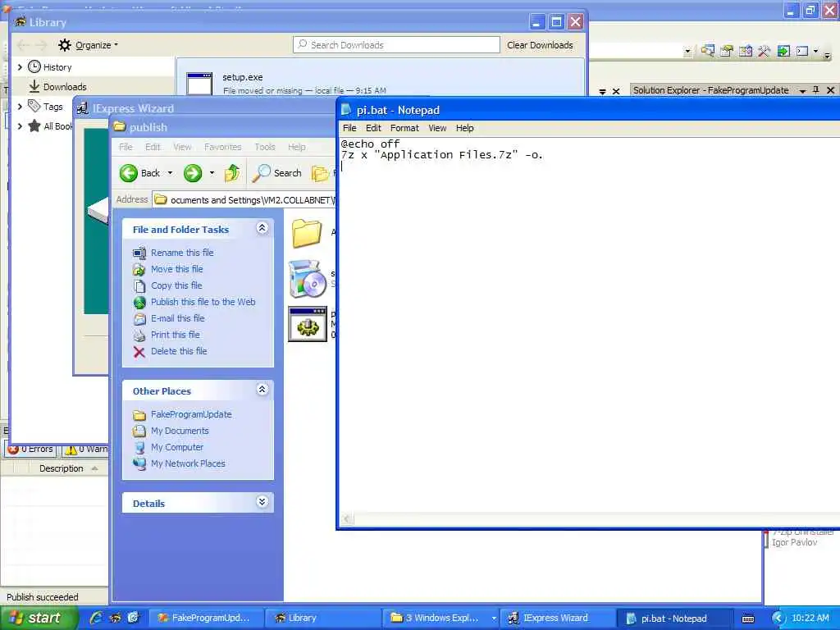The width and height of the screenshot is (840, 630).
Task: Launch Internet Explorer from Quick Launch
Action: pyautogui.click(x=97, y=618)
